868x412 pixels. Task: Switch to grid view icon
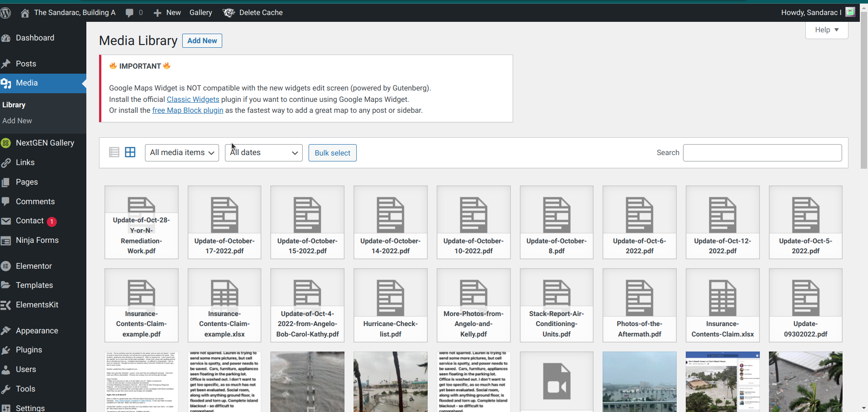click(130, 152)
